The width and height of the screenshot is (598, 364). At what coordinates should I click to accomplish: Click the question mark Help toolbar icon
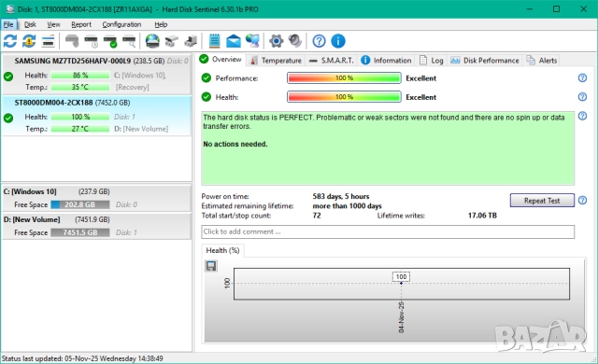(320, 41)
